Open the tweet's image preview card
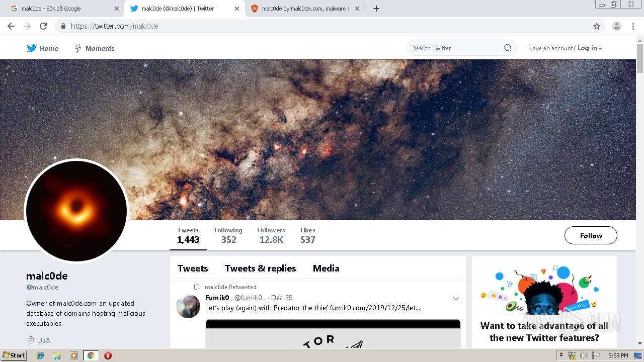Viewport: 644px width, 362px height. (x=333, y=333)
